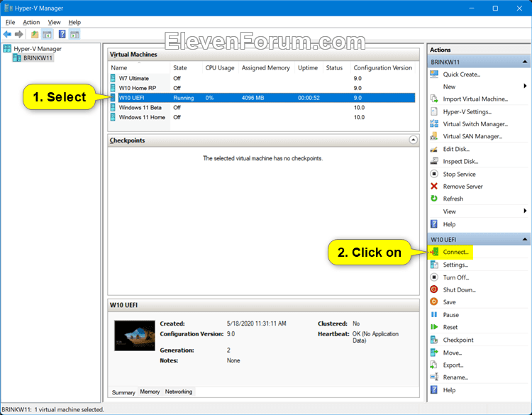Sort by Uptime column header
This screenshot has width=532, height=415.
pyautogui.click(x=308, y=68)
